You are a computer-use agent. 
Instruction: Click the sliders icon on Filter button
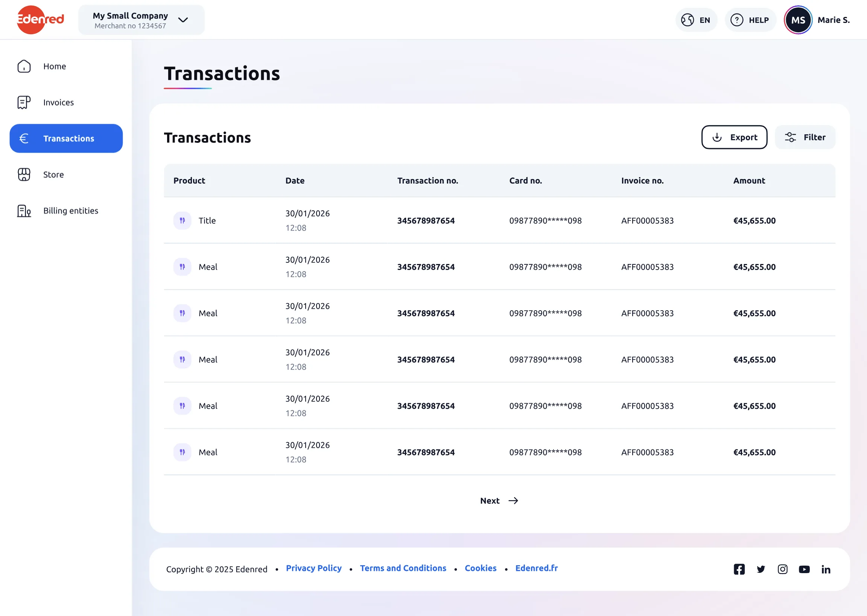[790, 137]
